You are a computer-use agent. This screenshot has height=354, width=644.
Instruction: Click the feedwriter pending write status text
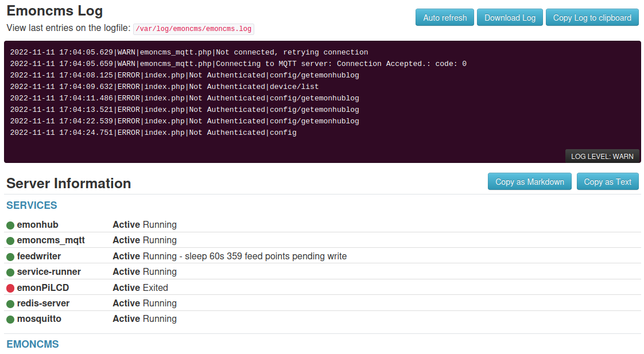pyautogui.click(x=230, y=256)
